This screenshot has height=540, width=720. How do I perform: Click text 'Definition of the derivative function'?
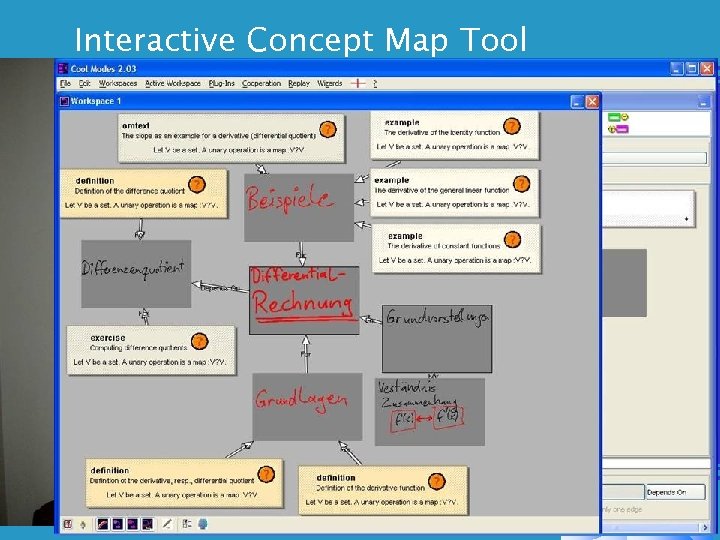[x=371, y=488]
